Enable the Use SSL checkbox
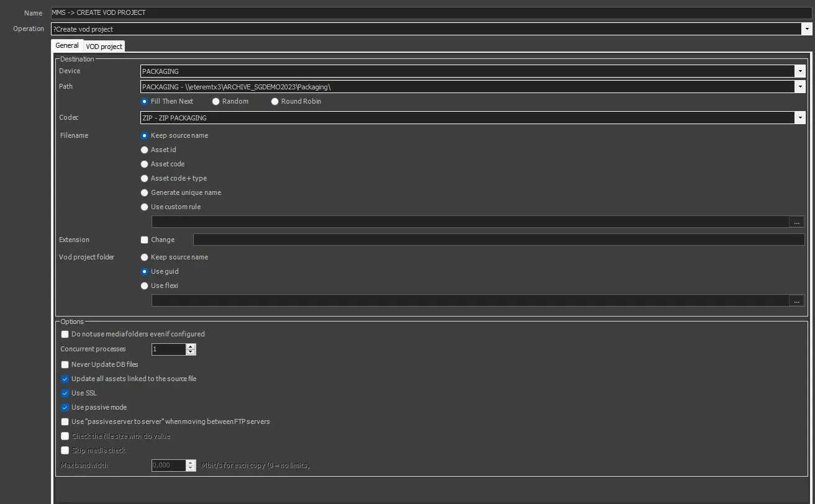 coord(65,393)
